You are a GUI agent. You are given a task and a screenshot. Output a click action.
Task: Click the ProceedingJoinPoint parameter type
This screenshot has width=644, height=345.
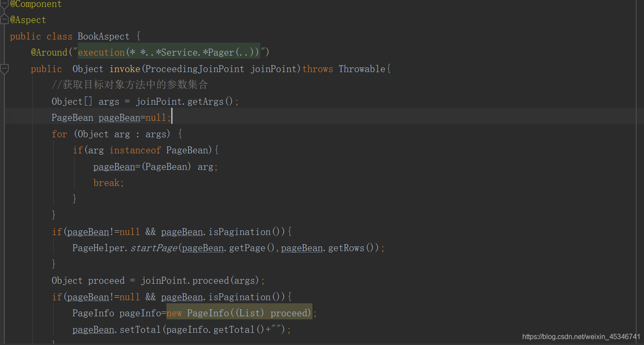tap(195, 69)
